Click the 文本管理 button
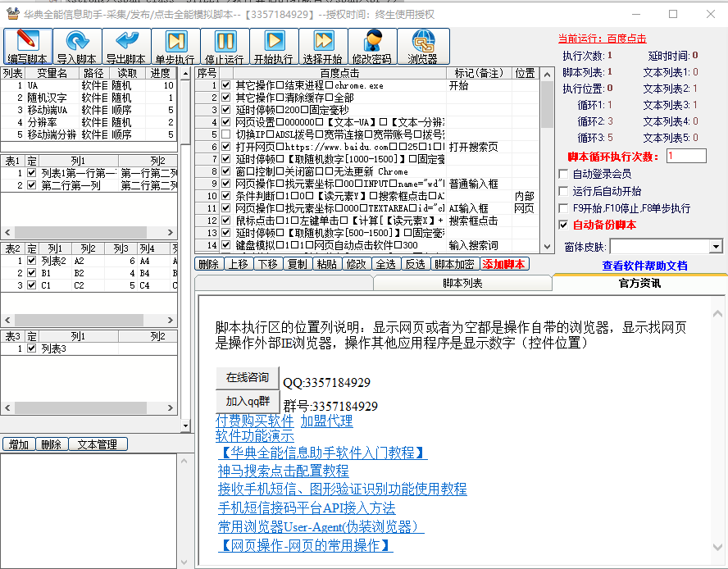The height and width of the screenshot is (569, 728). point(98,444)
